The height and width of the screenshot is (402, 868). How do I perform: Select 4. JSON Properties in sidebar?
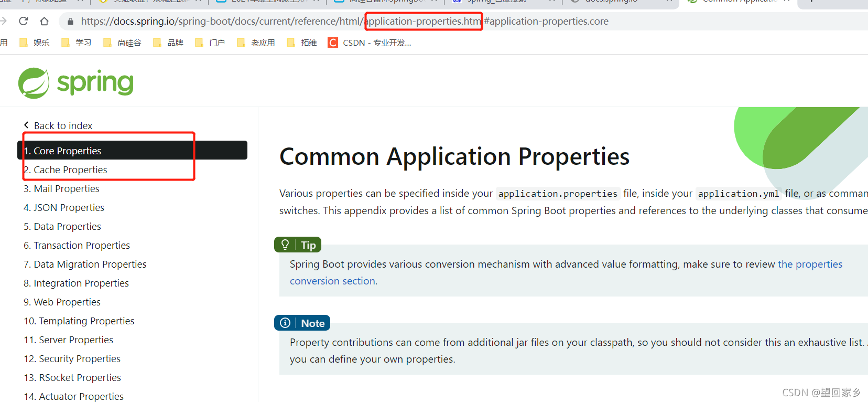click(x=64, y=207)
